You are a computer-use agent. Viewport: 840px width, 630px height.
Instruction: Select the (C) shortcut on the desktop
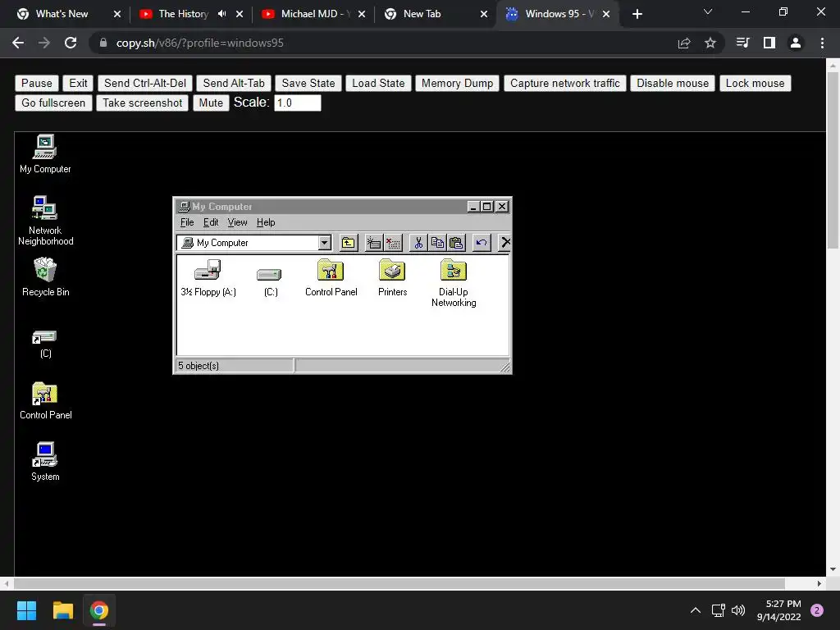tap(45, 344)
